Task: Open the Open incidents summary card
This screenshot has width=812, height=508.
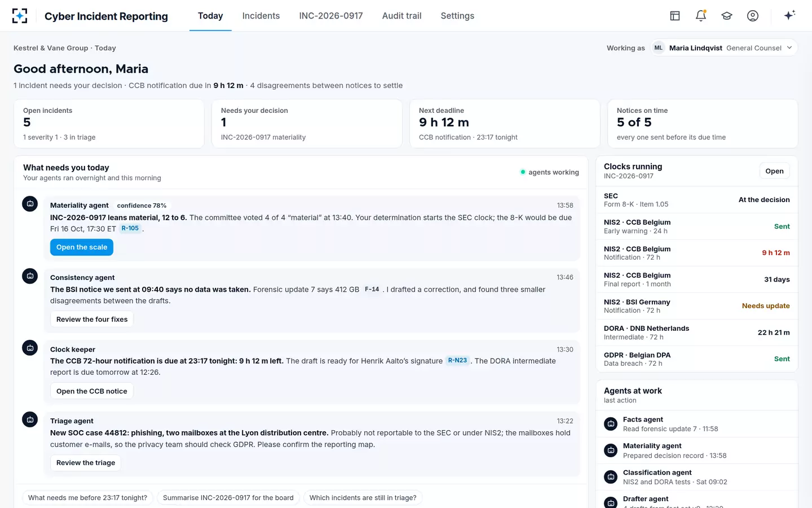Action: click(x=109, y=124)
